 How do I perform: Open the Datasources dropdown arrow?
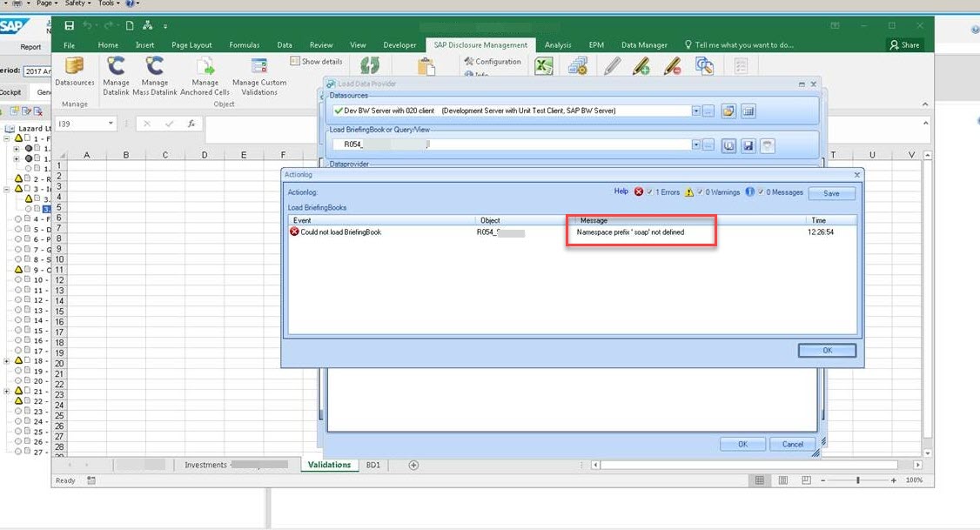[x=695, y=111]
